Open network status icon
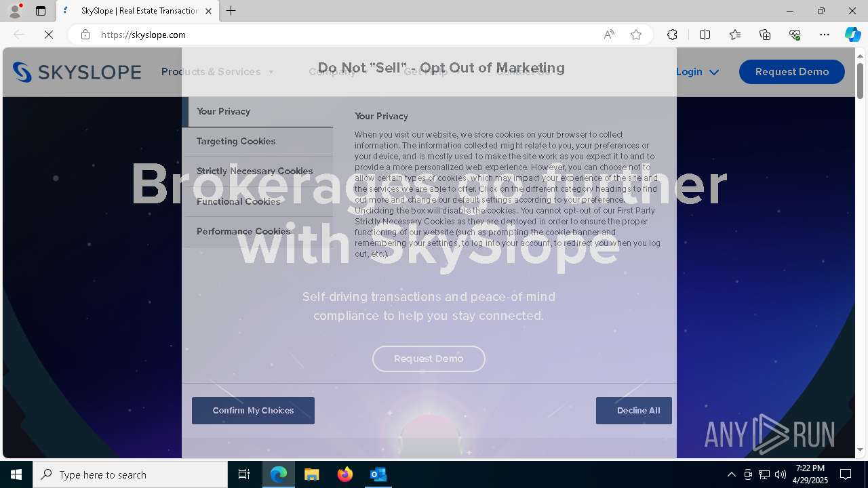868x488 pixels. click(764, 474)
